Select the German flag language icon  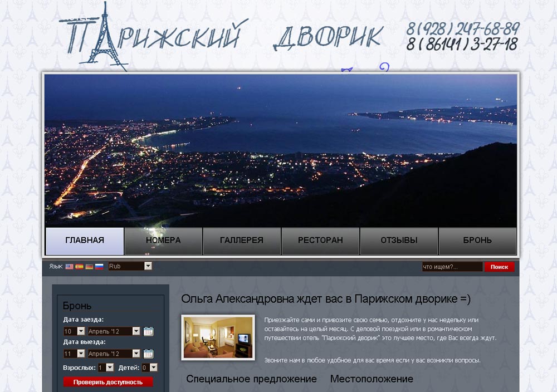pyautogui.click(x=89, y=266)
